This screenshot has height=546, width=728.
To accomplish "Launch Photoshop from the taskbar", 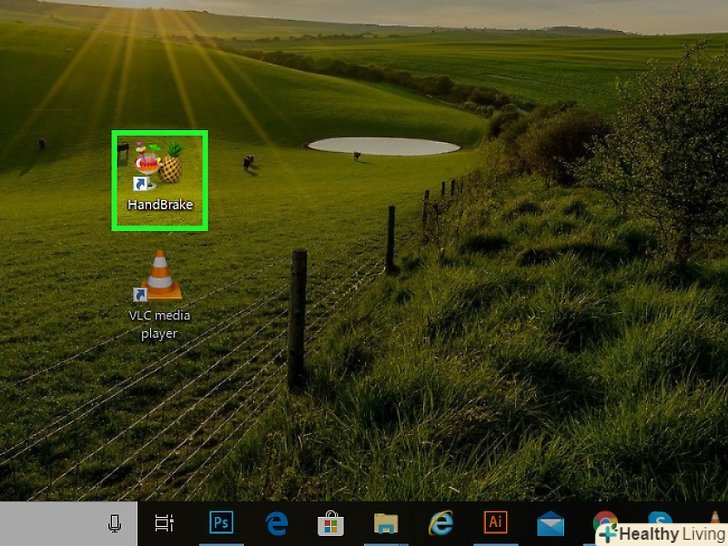I will pyautogui.click(x=221, y=522).
